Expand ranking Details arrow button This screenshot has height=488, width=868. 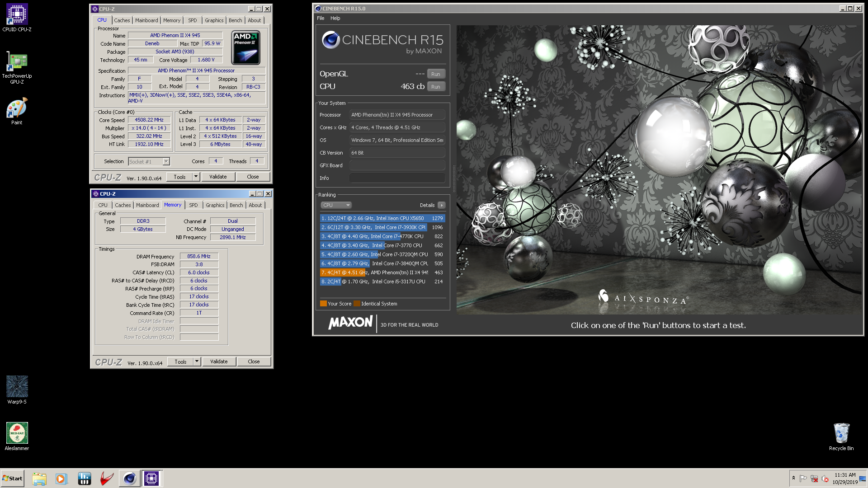[x=442, y=205]
